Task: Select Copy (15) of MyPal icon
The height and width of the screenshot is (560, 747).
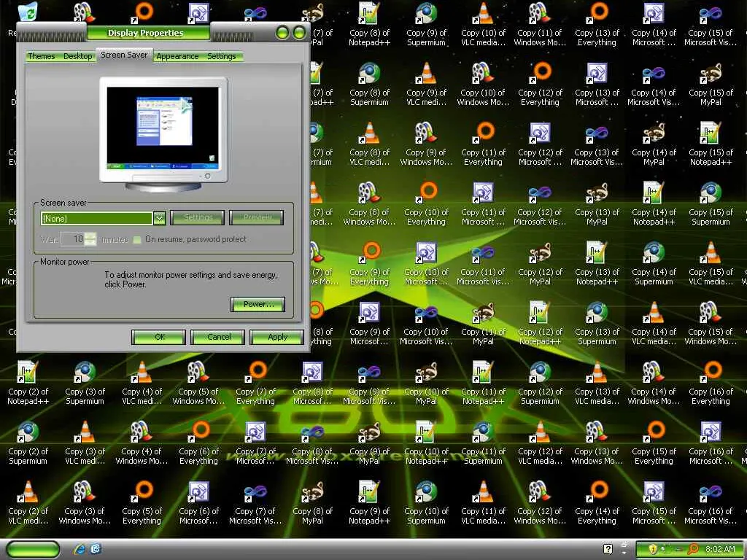Action: coord(711,74)
